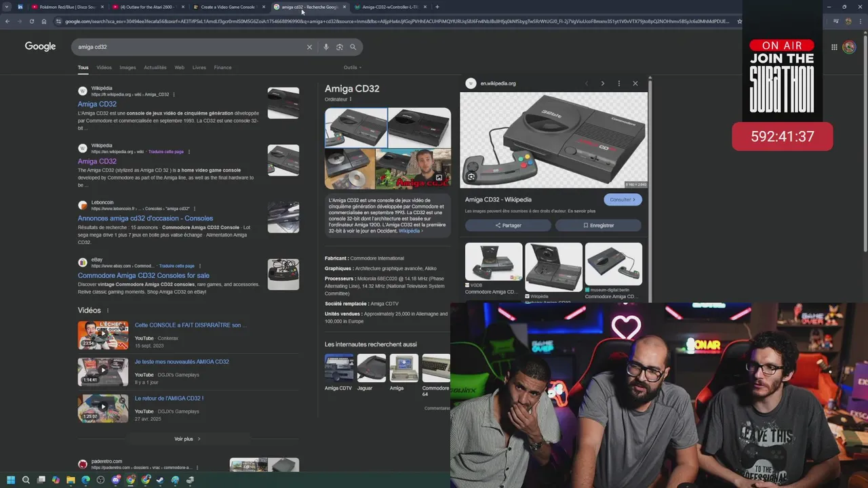Click the Enregistrer save button

[598, 225]
